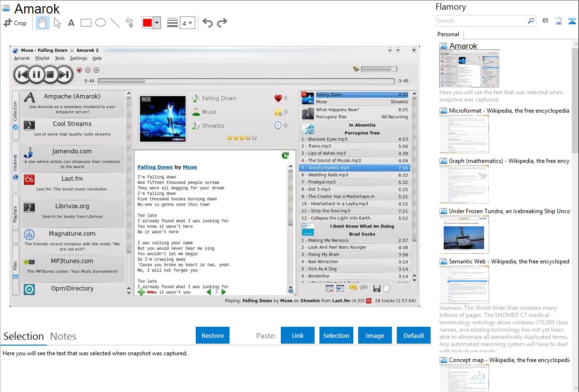Click the Paste Selection button

(336, 335)
